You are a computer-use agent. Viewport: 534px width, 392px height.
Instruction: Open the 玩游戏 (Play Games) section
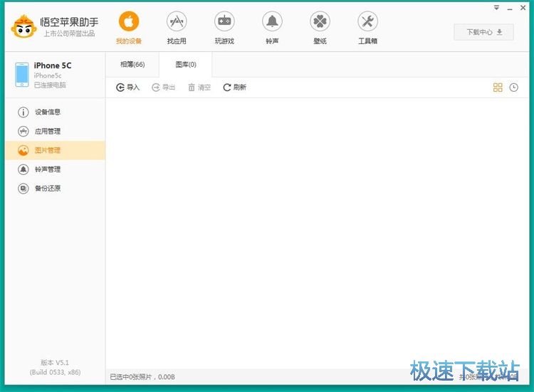pyautogui.click(x=224, y=28)
